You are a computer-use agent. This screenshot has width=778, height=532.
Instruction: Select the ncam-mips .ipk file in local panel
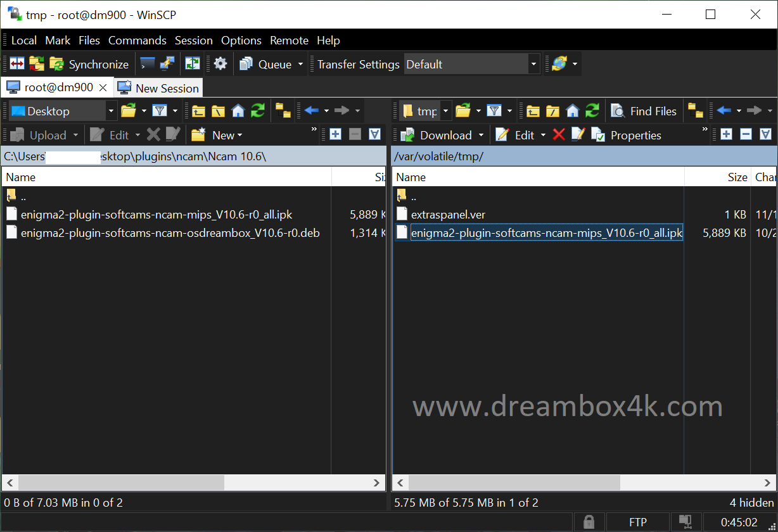[x=156, y=214]
